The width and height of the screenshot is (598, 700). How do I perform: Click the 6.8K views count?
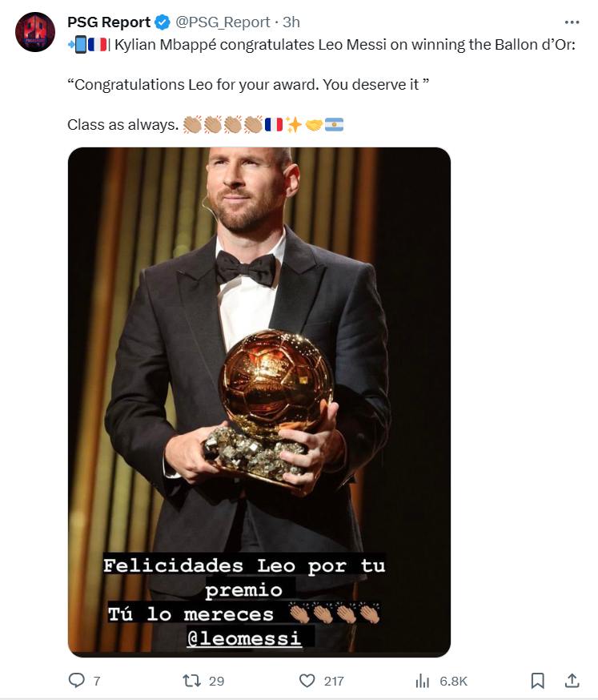[x=453, y=681]
